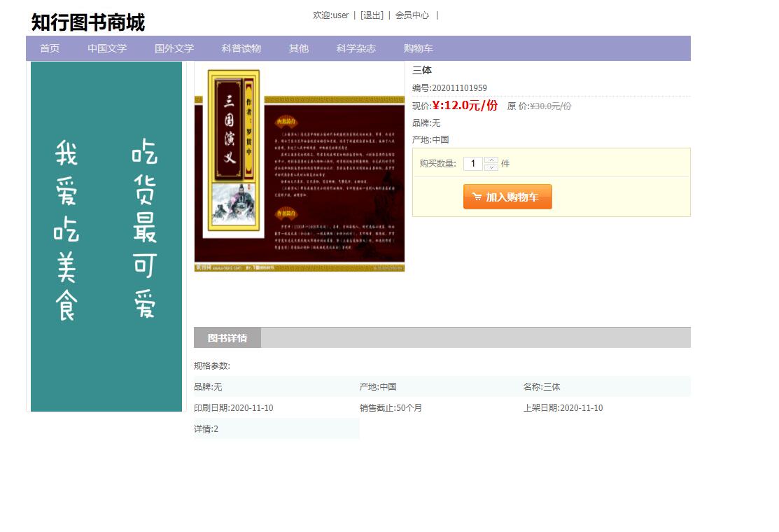Switch to the 图书详情 tab

tap(227, 337)
